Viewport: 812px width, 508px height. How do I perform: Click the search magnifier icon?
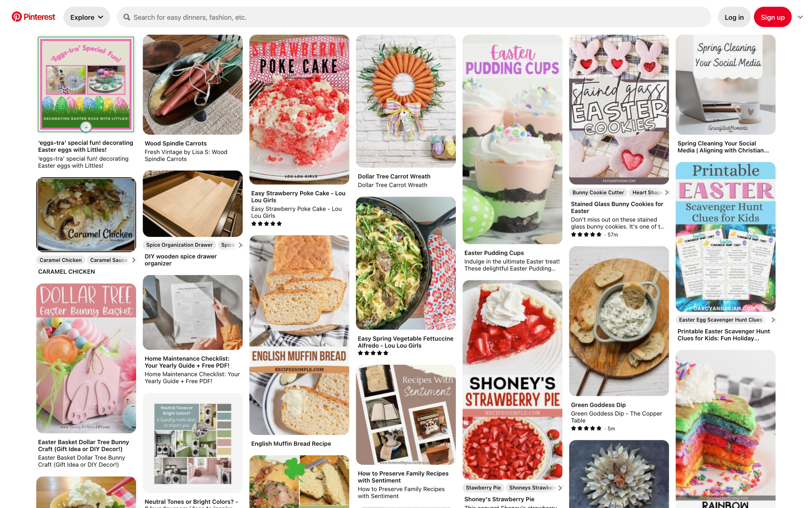pos(127,17)
